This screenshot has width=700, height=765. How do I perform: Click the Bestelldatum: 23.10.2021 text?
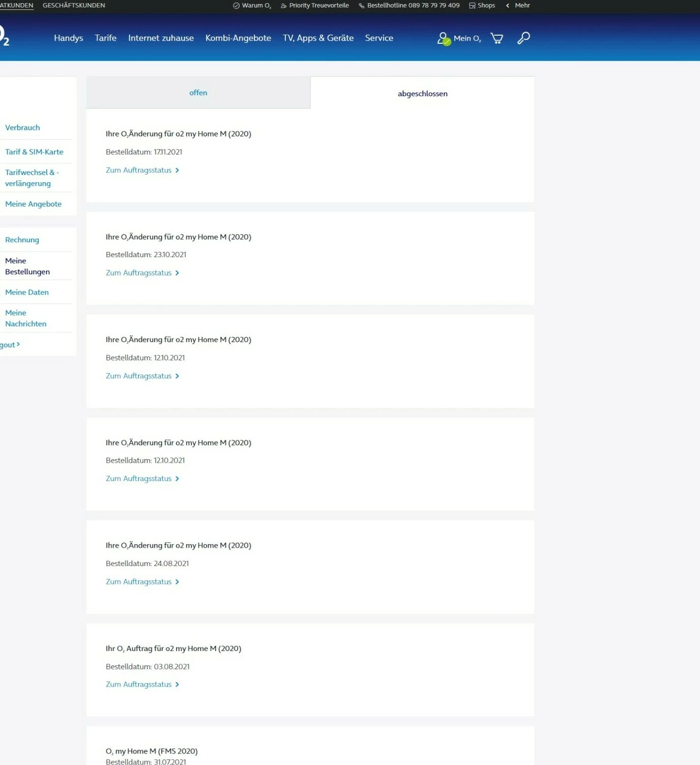pos(146,255)
